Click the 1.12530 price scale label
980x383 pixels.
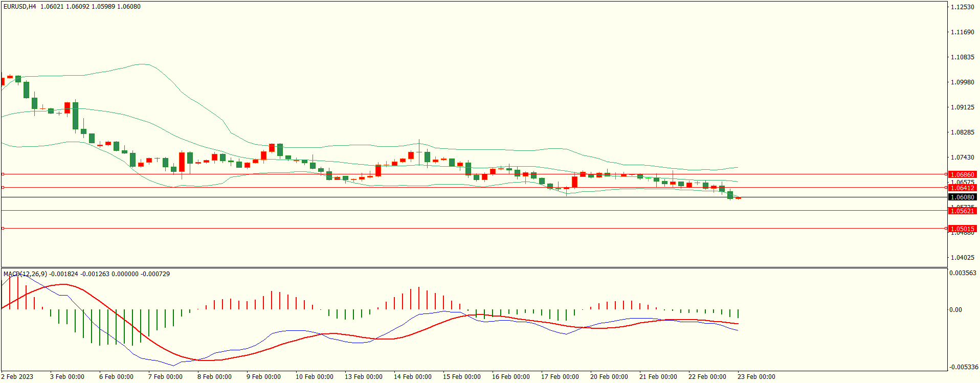[962, 7]
